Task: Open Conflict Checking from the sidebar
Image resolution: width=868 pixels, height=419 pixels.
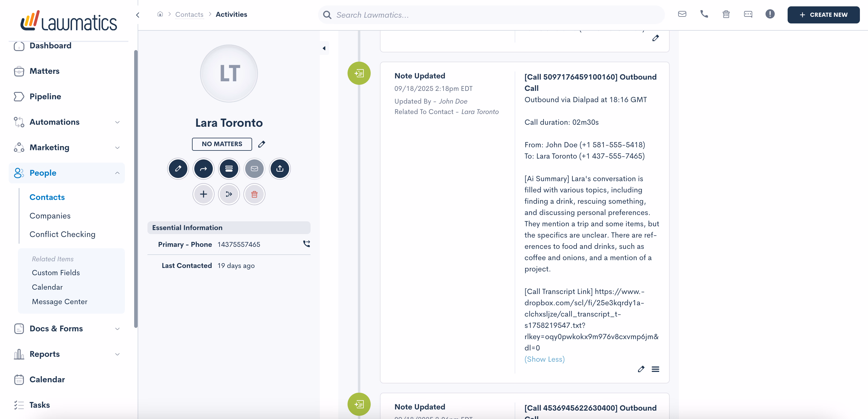Action: [62, 234]
